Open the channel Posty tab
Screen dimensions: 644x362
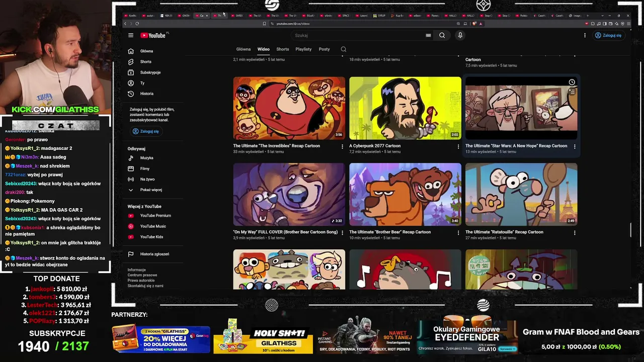coord(324,49)
